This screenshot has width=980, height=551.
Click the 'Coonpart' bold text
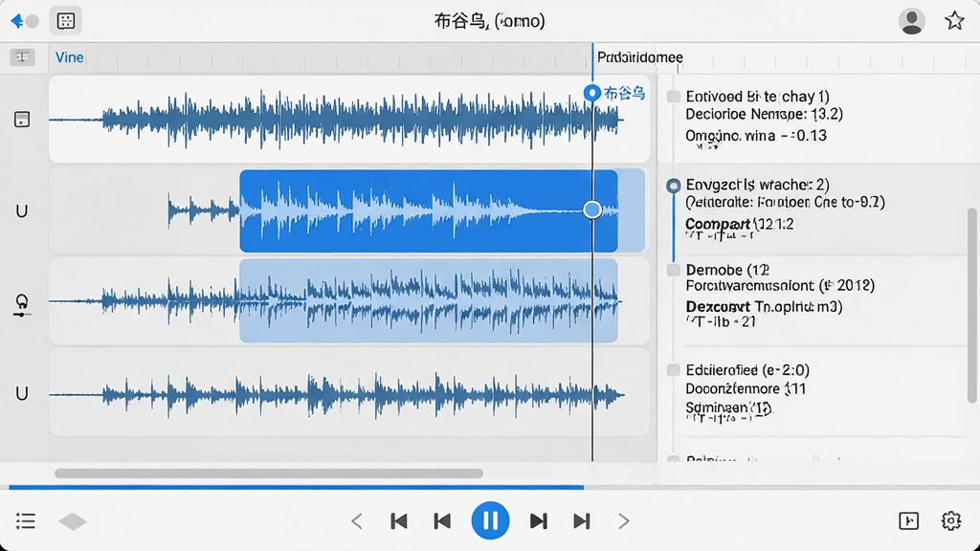pyautogui.click(x=718, y=224)
